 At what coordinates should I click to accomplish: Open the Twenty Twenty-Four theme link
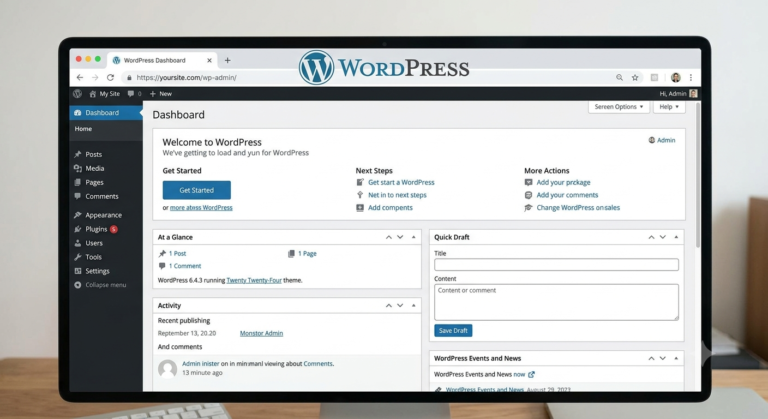click(254, 280)
